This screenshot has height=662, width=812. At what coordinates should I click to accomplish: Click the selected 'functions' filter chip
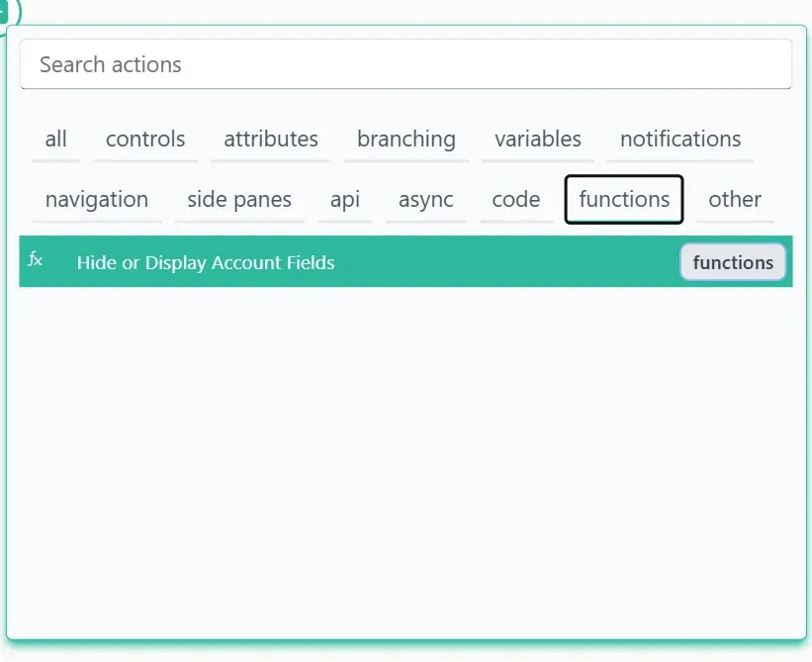(x=623, y=199)
